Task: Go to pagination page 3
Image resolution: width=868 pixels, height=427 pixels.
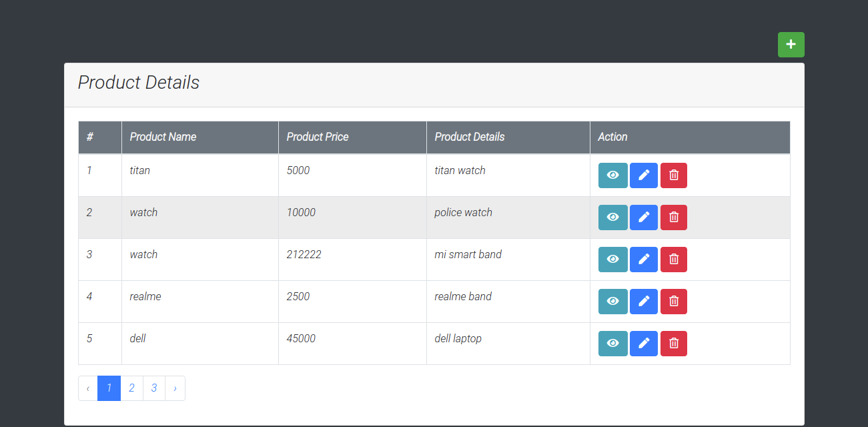Action: click(154, 388)
